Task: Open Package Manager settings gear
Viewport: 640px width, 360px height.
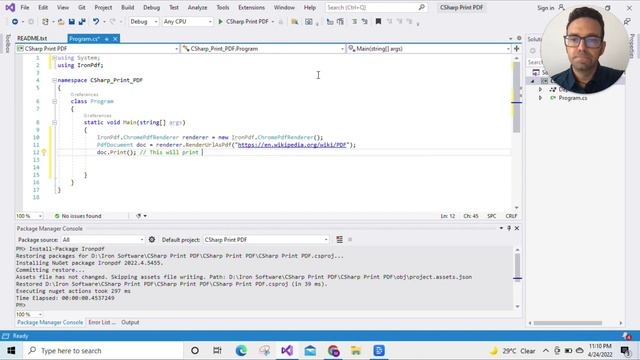Action: point(152,240)
